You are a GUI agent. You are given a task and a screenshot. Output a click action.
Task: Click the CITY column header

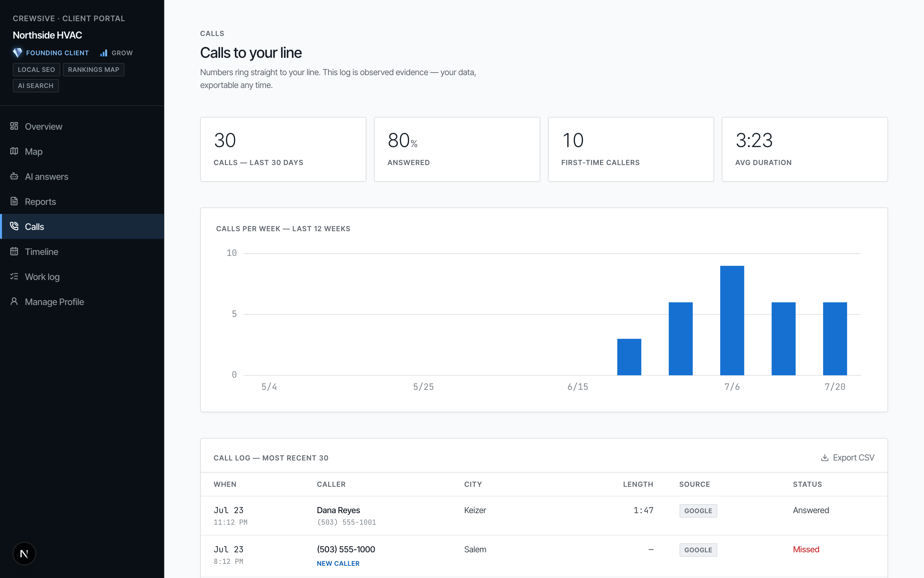coord(473,484)
